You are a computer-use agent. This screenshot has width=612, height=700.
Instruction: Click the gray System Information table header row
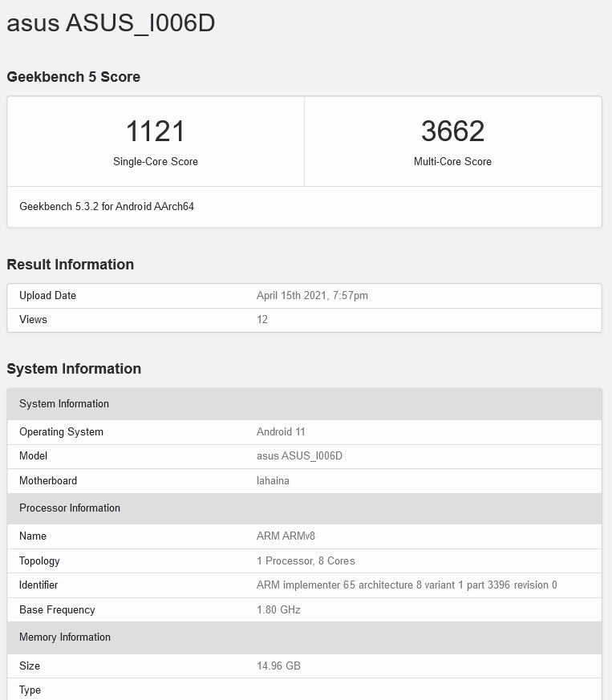pos(304,404)
